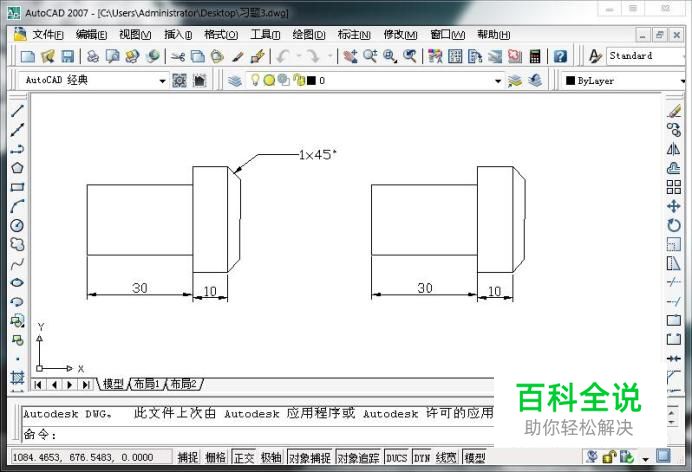Click the Mirror modify tool
692x472 pixels.
[x=673, y=149]
